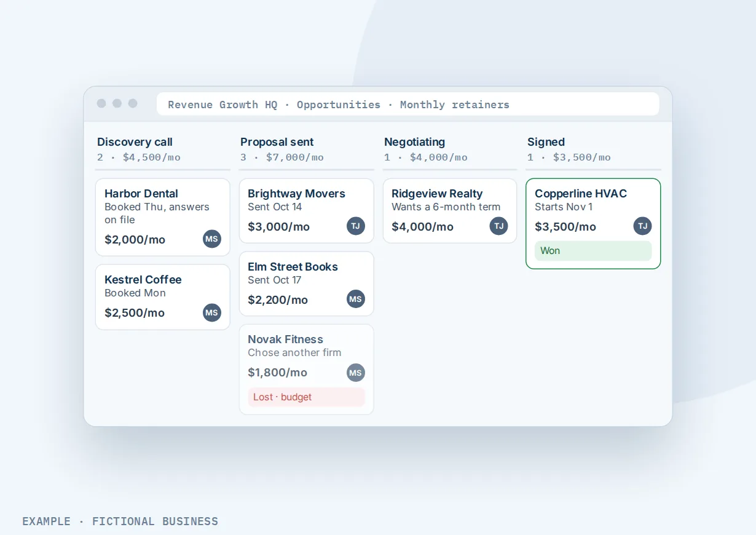The width and height of the screenshot is (756, 535).
Task: Open the Novak Fitness card title
Action: tap(285, 339)
